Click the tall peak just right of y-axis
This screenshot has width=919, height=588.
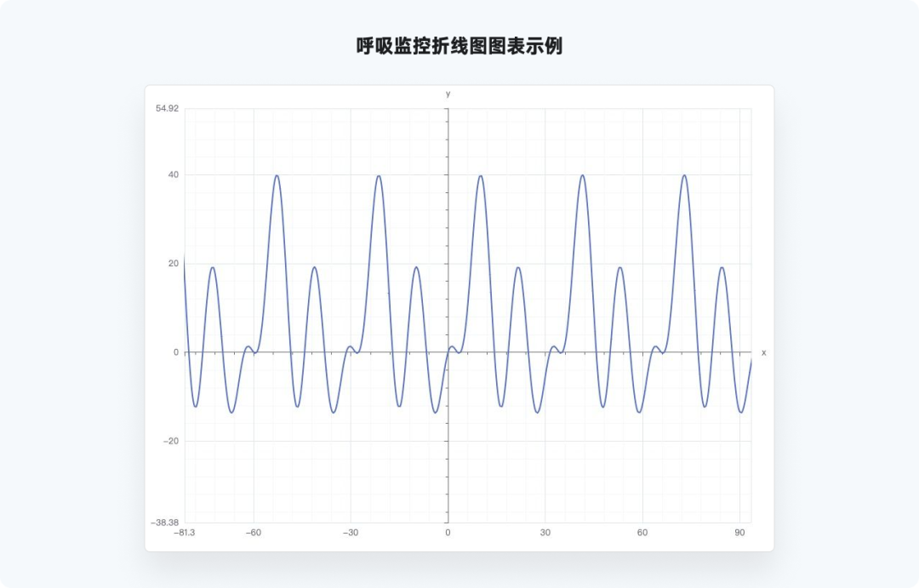(481, 175)
